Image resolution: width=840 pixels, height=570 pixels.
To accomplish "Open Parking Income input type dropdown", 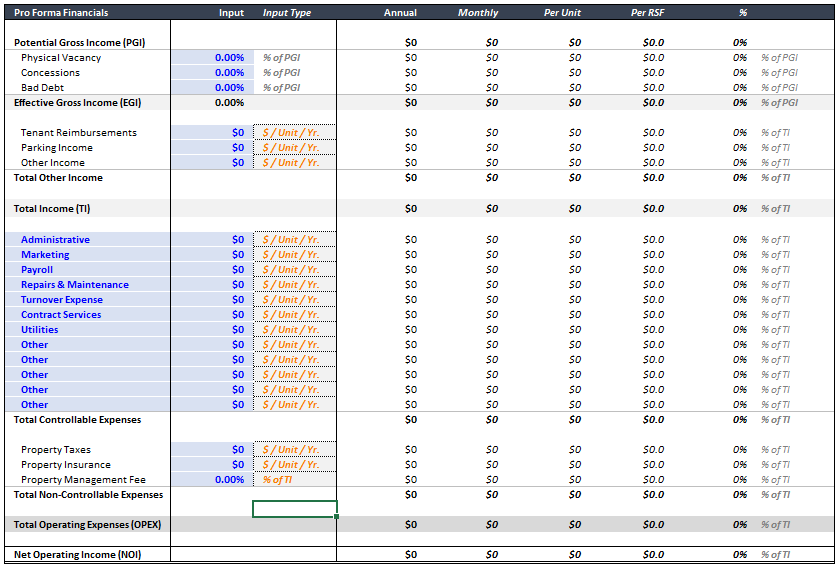I will tap(295, 147).
